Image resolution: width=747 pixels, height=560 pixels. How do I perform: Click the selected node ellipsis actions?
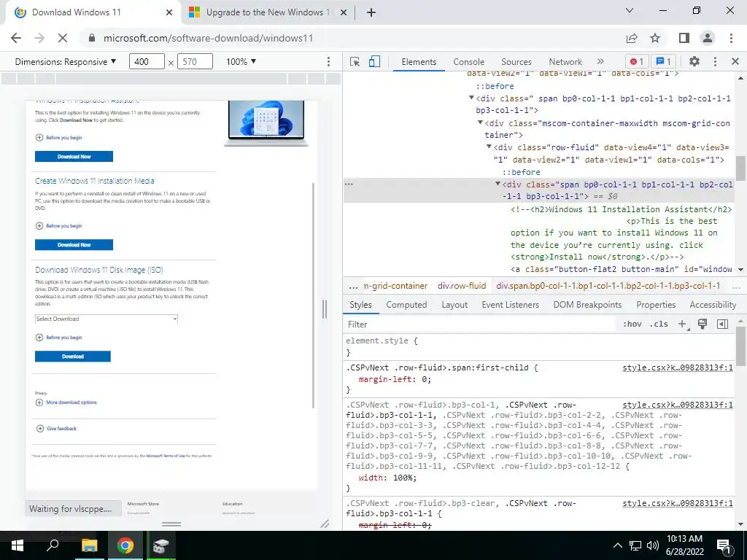[349, 184]
